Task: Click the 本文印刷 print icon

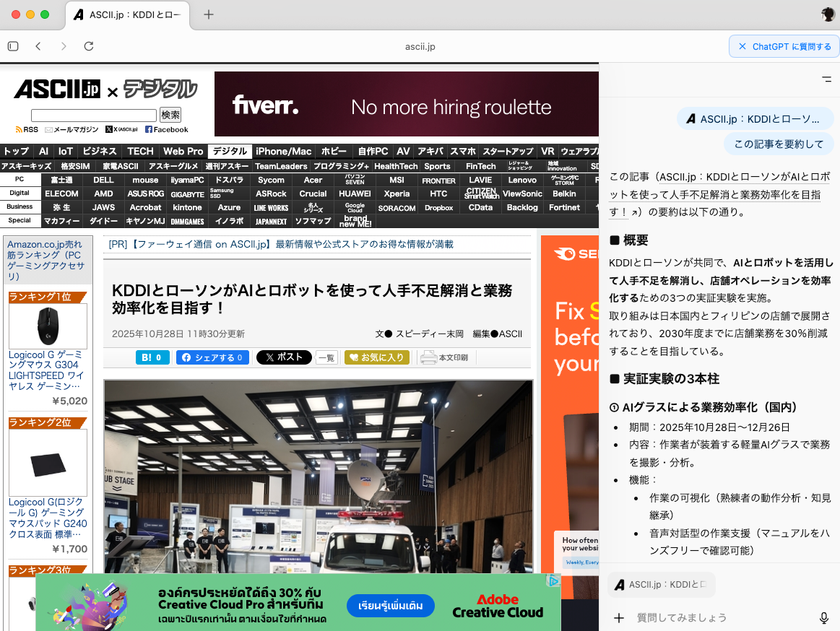Action: pos(444,357)
